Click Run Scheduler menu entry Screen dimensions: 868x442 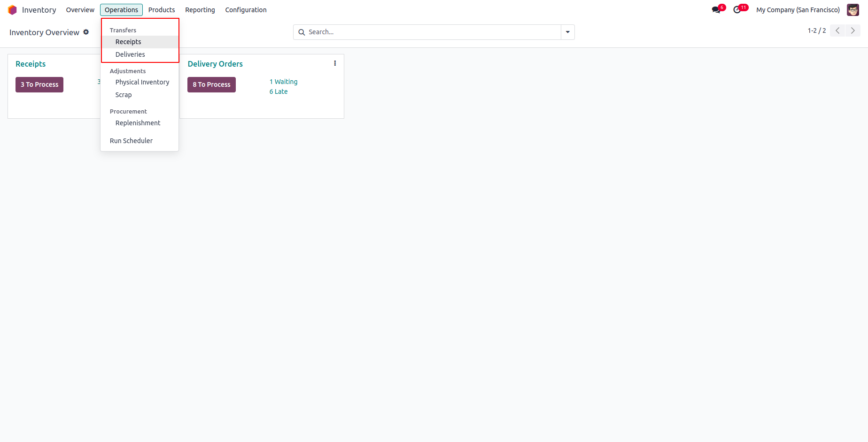[x=139, y=141]
